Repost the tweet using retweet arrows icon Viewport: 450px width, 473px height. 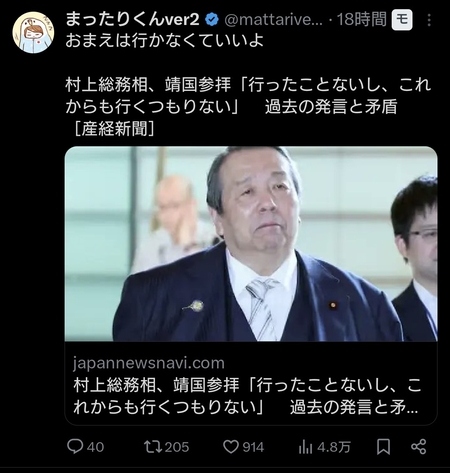153,447
